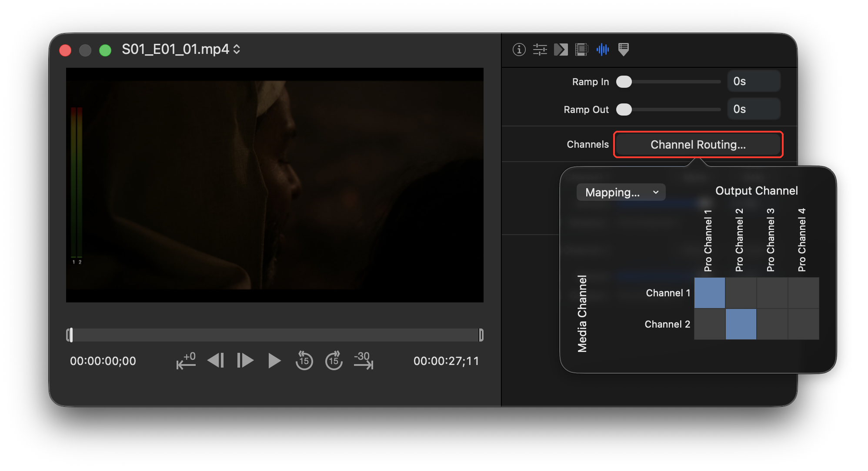This screenshot has width=868, height=471.
Task: Click the Ramp In 0s value field
Action: [x=754, y=81]
